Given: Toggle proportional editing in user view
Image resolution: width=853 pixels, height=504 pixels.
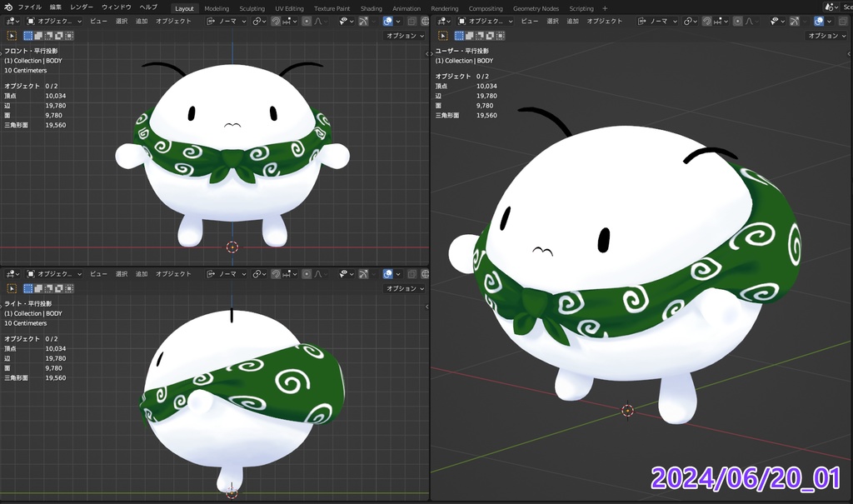Looking at the screenshot, I should (738, 21).
